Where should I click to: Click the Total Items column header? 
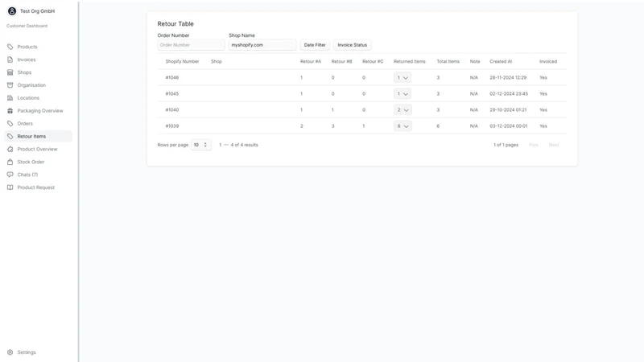coord(448,62)
